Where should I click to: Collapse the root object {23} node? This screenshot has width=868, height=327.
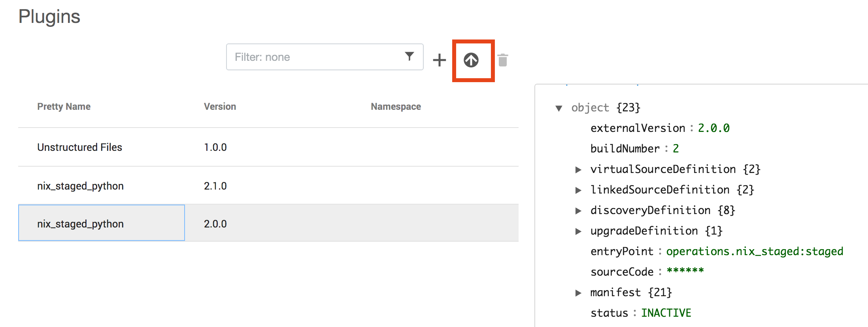pos(559,108)
